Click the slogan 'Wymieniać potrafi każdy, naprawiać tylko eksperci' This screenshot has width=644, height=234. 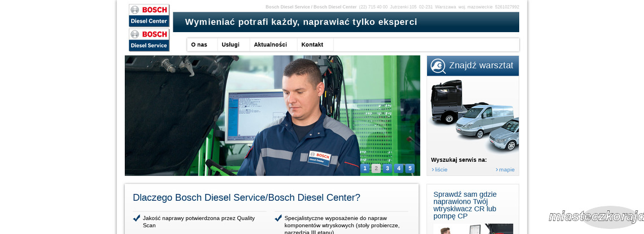tap(301, 22)
